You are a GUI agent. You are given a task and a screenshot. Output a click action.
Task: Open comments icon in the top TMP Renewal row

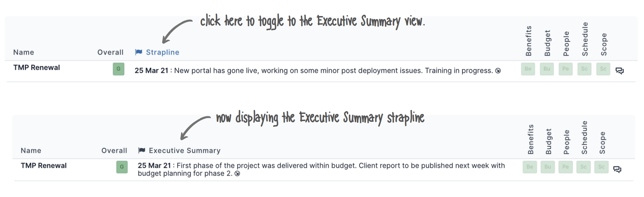pyautogui.click(x=619, y=71)
